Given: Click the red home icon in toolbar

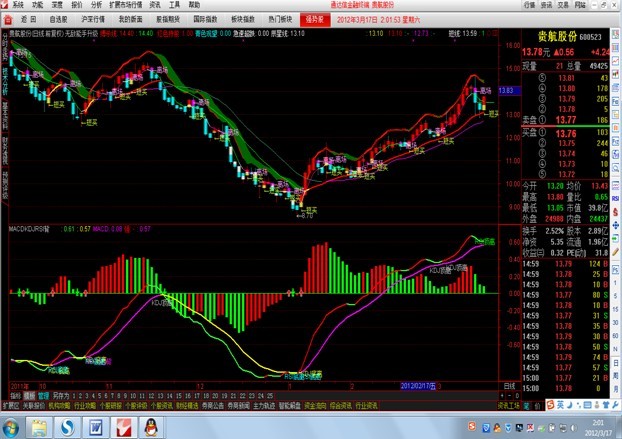Looking at the screenshot, I should [8, 19].
